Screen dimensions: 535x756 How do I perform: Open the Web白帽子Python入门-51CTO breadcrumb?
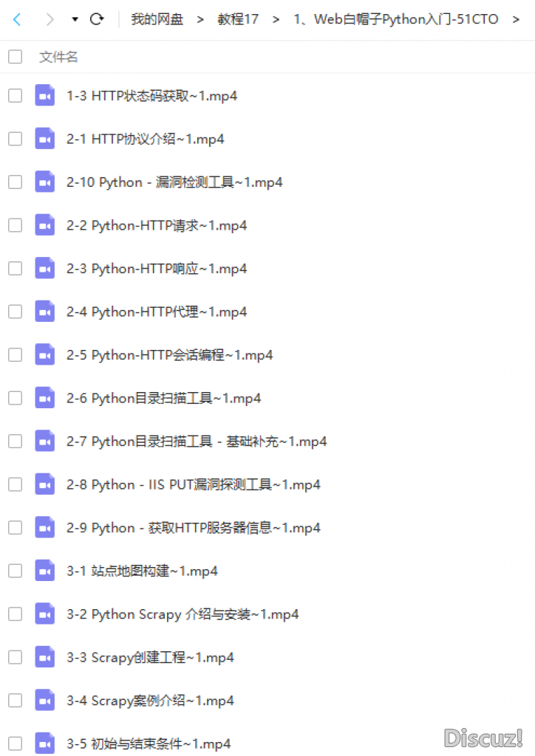395,19
